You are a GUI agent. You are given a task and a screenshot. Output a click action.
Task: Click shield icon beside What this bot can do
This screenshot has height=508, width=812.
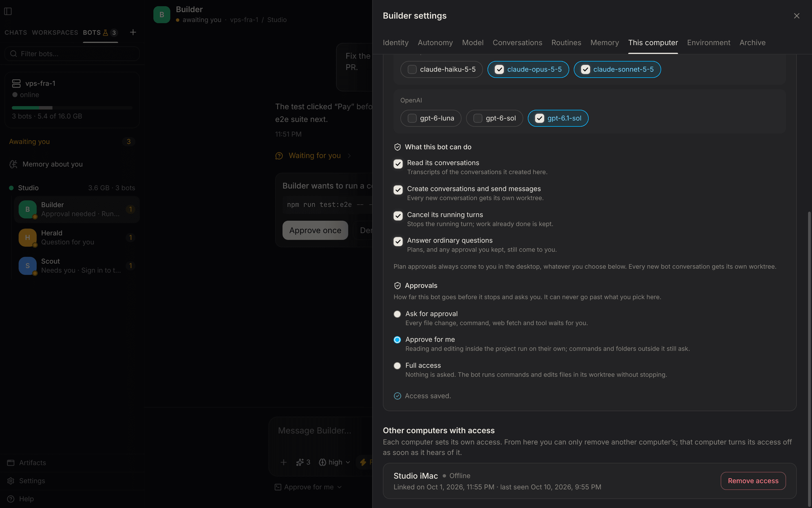point(397,147)
